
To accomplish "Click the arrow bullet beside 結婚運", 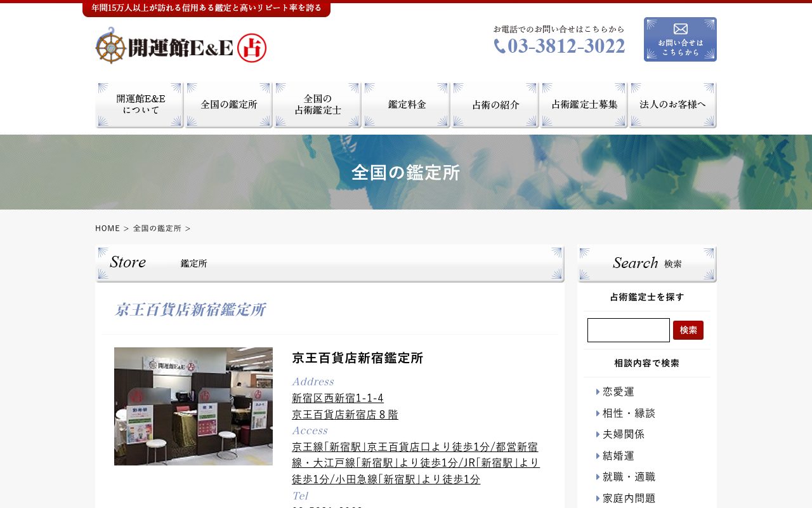I will pyautogui.click(x=598, y=456).
